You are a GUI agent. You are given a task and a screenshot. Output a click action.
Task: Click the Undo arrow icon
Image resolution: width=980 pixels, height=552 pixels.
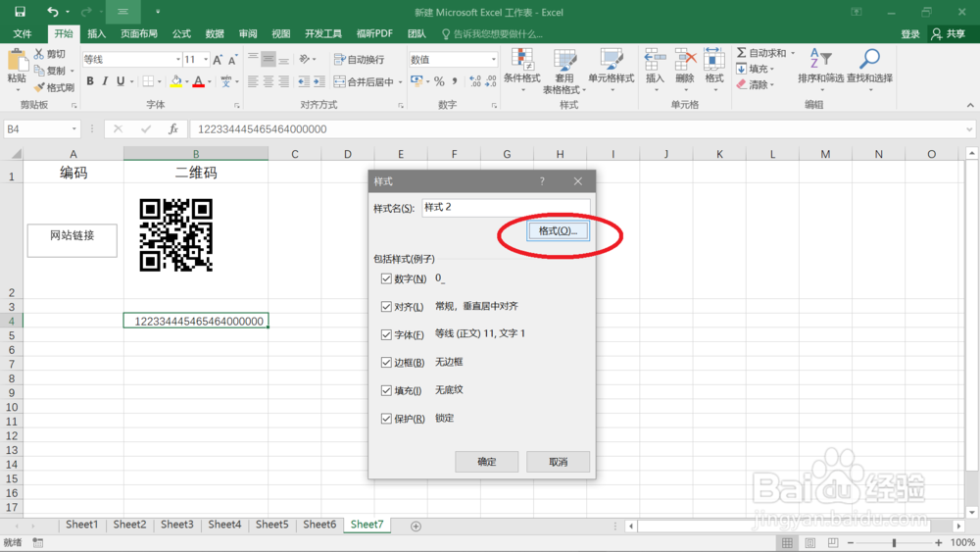[x=53, y=12]
